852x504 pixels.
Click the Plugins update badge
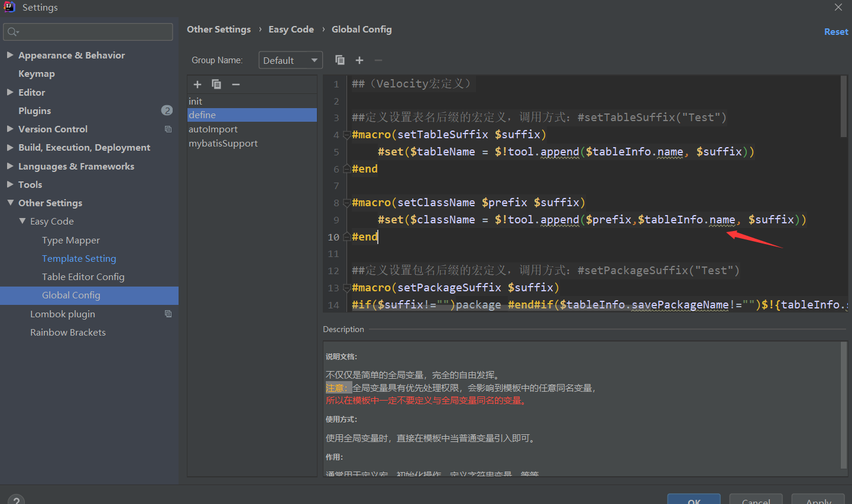167,110
